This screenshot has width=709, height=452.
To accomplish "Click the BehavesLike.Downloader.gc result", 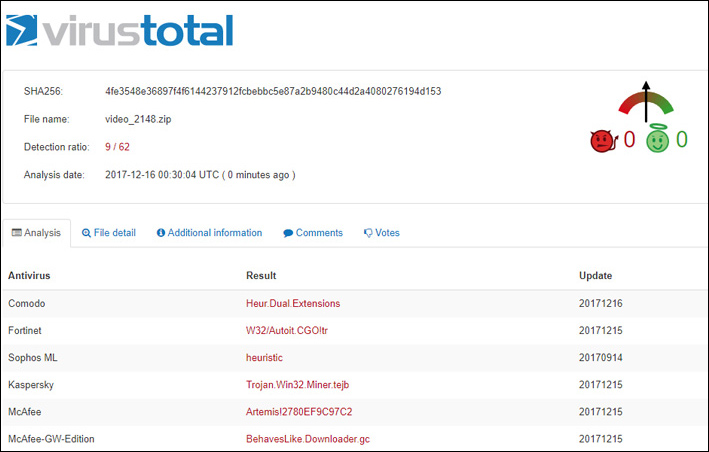I will [307, 439].
